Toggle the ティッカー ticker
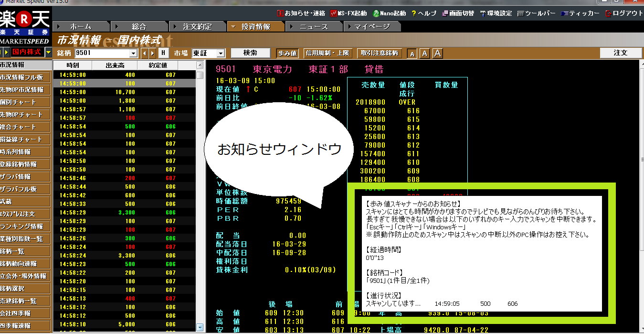The width and height of the screenshot is (644, 334). click(x=581, y=13)
